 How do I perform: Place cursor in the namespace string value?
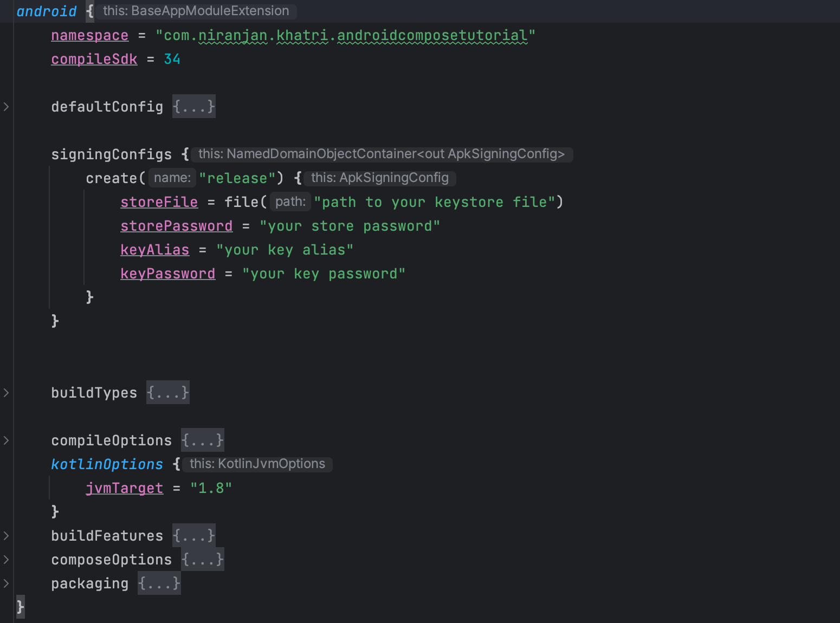[345, 35]
